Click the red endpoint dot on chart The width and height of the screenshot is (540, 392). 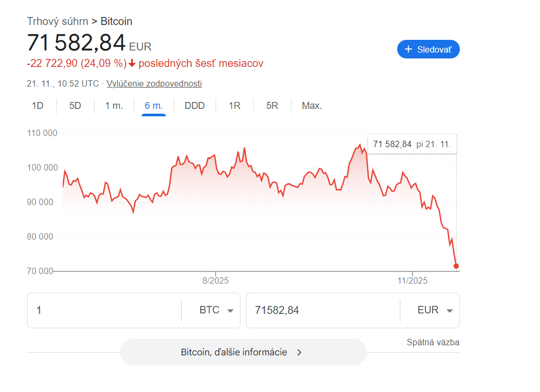(x=456, y=266)
